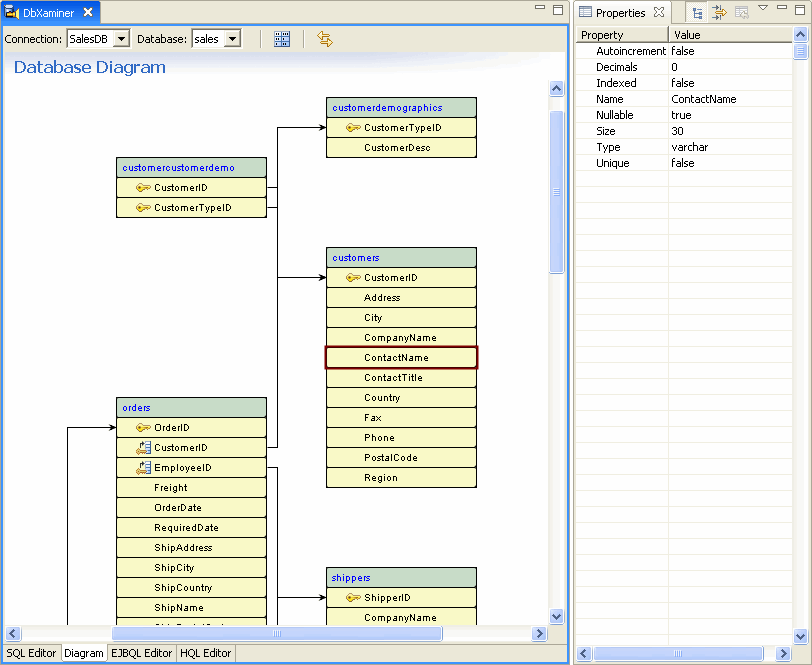The image size is (812, 665).
Task: Click the customerdemographics table header
Action: coord(400,106)
